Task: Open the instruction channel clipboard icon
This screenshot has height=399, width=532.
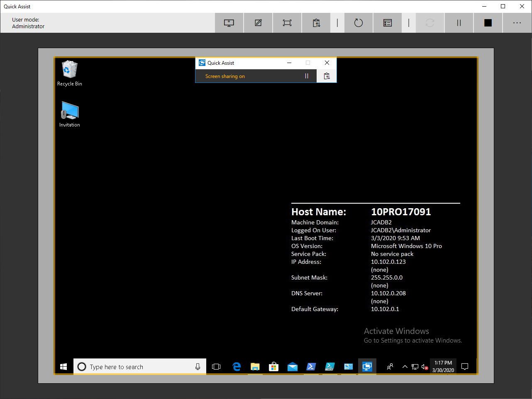Action: [x=316, y=23]
